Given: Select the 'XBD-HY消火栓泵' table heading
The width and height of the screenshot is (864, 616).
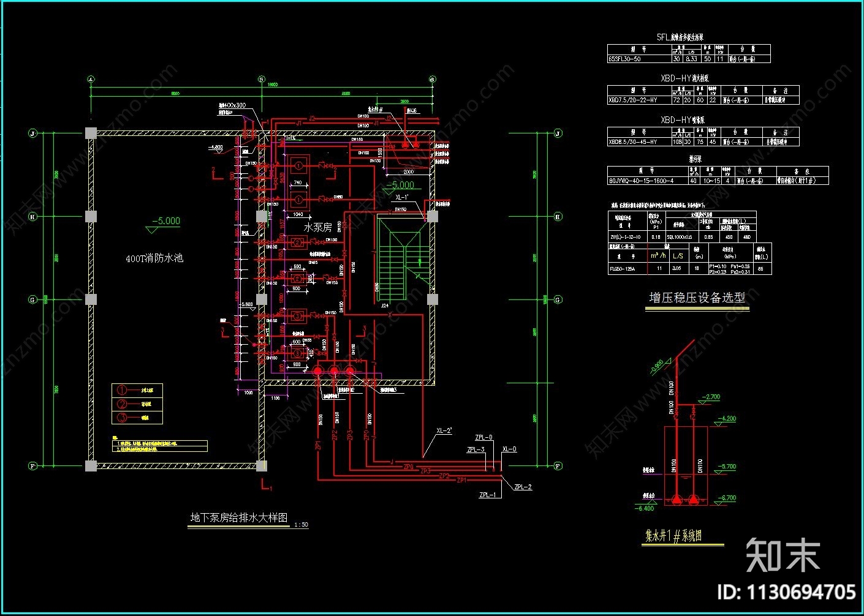Looking at the screenshot, I should pyautogui.click(x=684, y=78).
